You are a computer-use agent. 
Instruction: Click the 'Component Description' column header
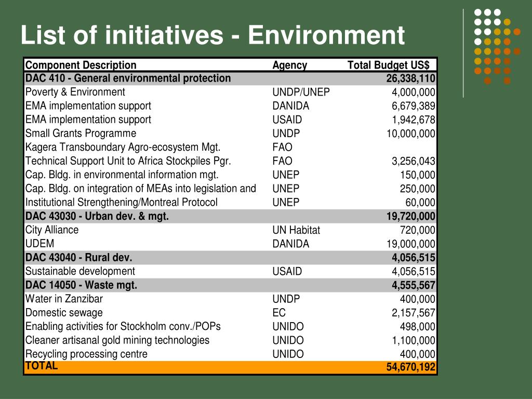[x=81, y=65]
